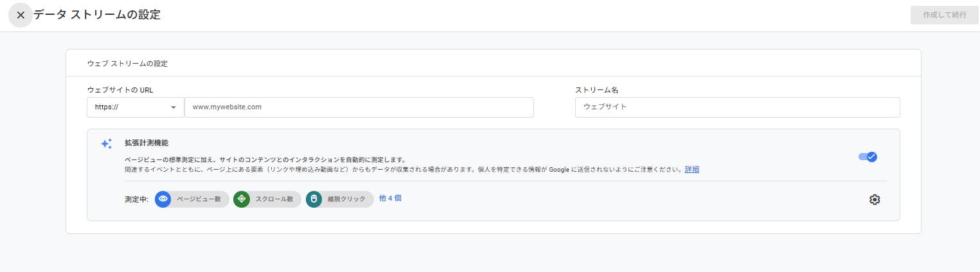Select the スクロール数 chip label
The height and width of the screenshot is (272, 980).
pos(274,199)
